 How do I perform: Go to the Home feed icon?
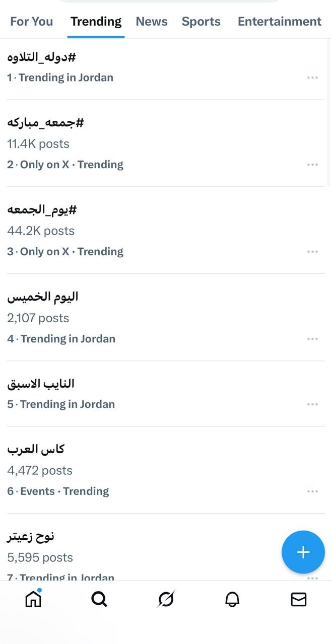[33, 599]
